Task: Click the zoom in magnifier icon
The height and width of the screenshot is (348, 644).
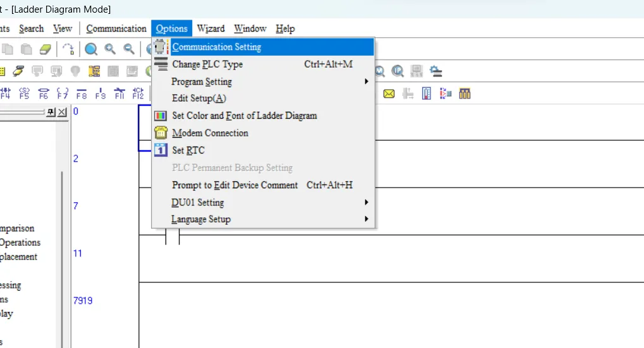Action: [x=110, y=49]
